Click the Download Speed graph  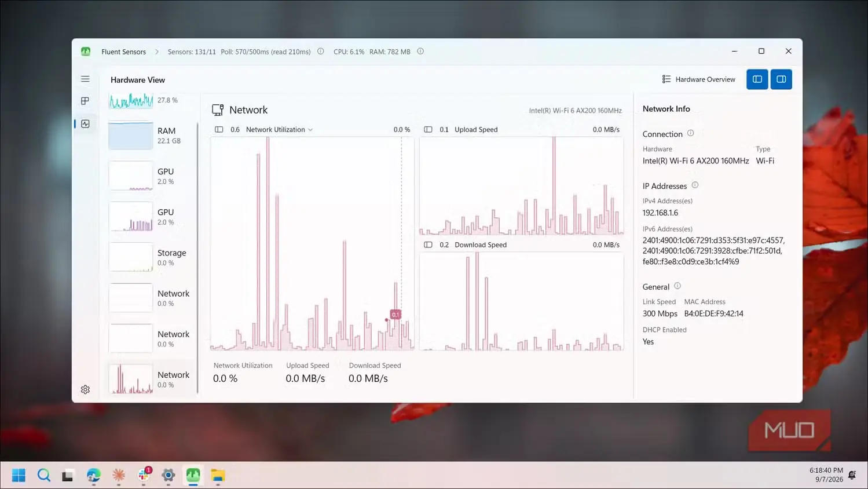point(521,301)
